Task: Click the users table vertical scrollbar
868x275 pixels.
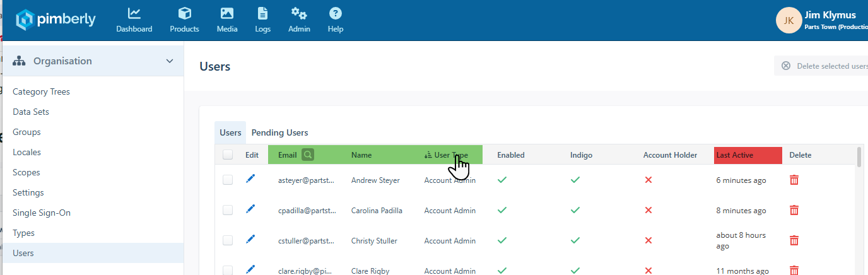Action: pyautogui.click(x=859, y=158)
